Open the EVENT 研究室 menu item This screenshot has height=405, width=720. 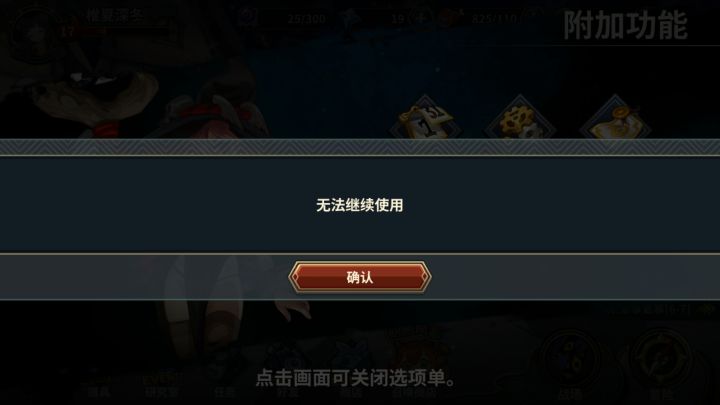162,385
